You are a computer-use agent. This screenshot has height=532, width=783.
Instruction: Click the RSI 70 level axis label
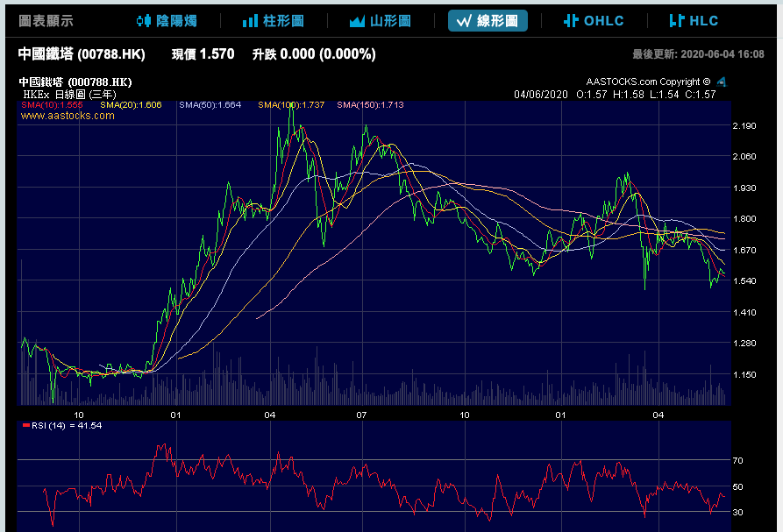pos(737,461)
